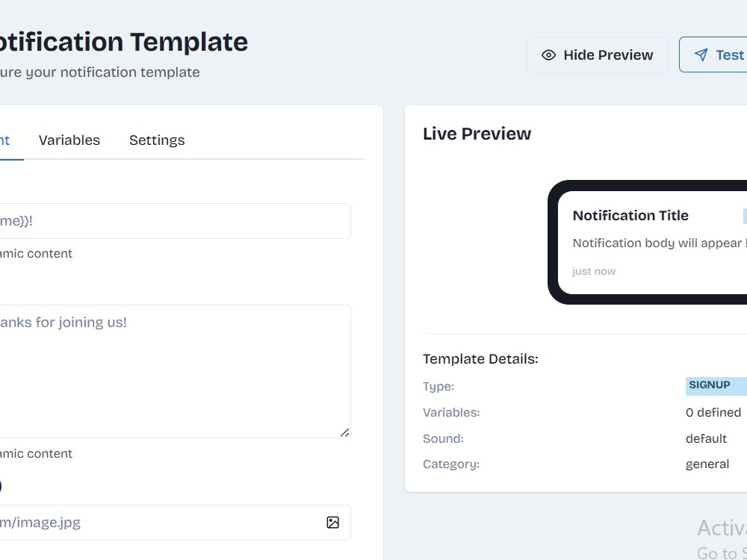747x560 pixels.
Task: Click the "general" category value
Action: 707,464
